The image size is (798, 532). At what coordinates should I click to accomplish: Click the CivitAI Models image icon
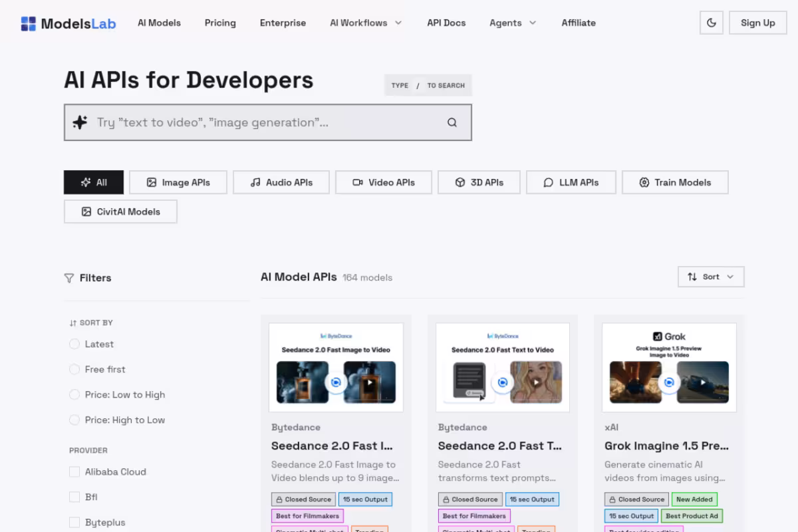[x=86, y=211]
